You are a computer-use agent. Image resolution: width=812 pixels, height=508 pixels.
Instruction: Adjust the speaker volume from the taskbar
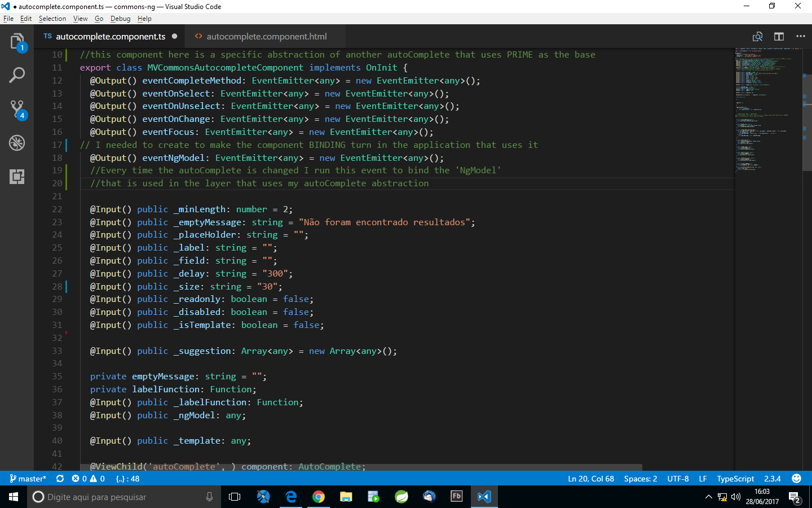click(x=735, y=497)
